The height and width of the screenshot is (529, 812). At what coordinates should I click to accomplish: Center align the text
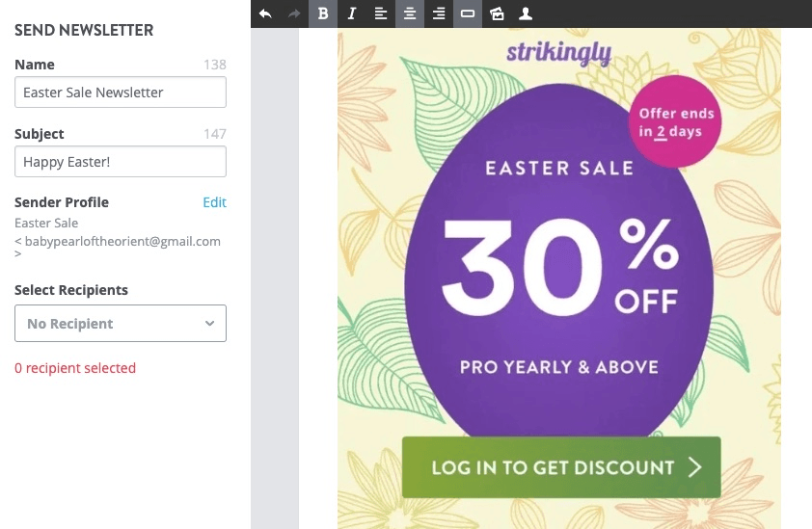click(410, 13)
